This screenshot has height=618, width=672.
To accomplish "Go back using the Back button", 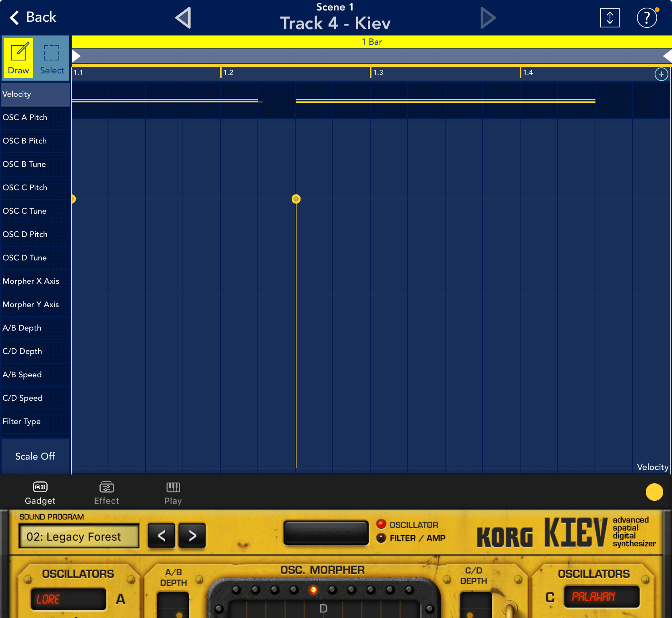I will click(x=33, y=17).
